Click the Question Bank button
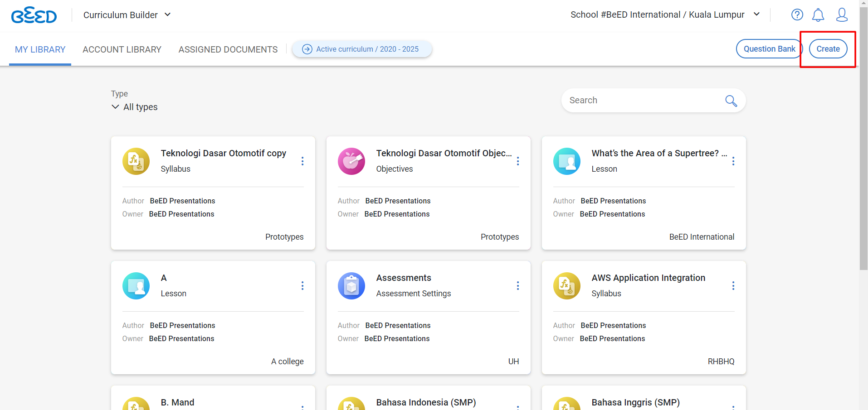This screenshot has width=868, height=410. click(769, 49)
